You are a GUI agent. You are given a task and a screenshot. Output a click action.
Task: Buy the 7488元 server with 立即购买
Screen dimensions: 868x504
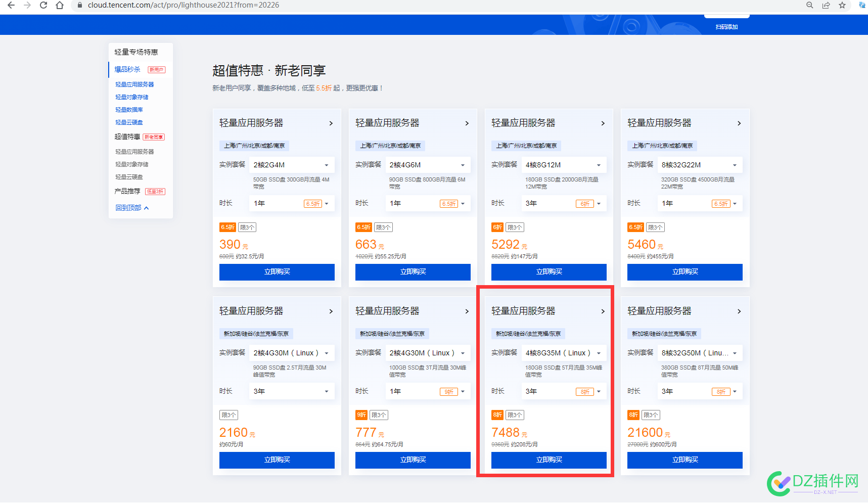click(549, 460)
